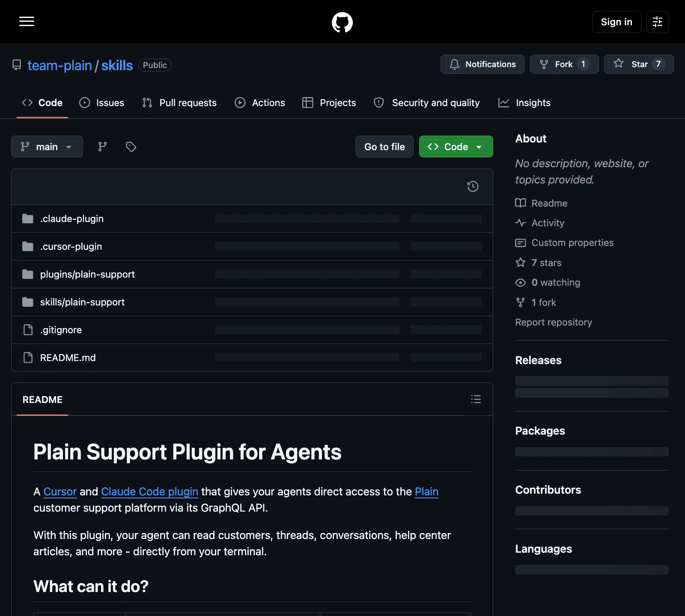Image resolution: width=685 pixels, height=616 pixels.
Task: Open the plugins/plain-support folder
Action: click(x=87, y=274)
